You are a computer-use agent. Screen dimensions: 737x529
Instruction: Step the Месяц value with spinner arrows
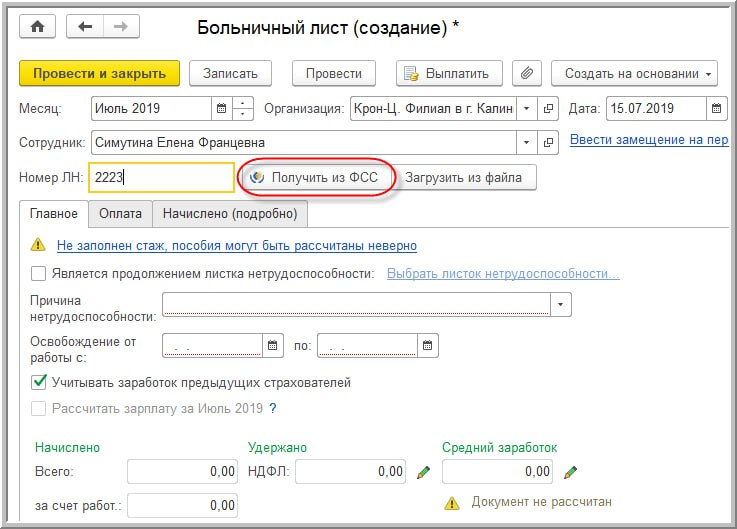pyautogui.click(x=243, y=109)
